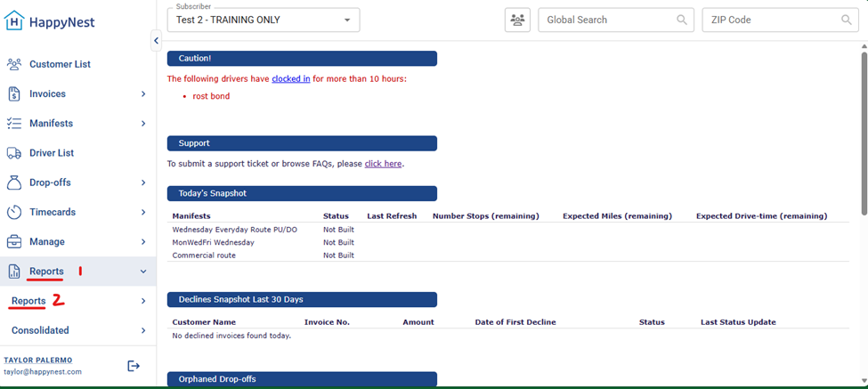Image resolution: width=868 pixels, height=389 pixels.
Task: Click the Drop-offs bag icon
Action: pos(14,182)
